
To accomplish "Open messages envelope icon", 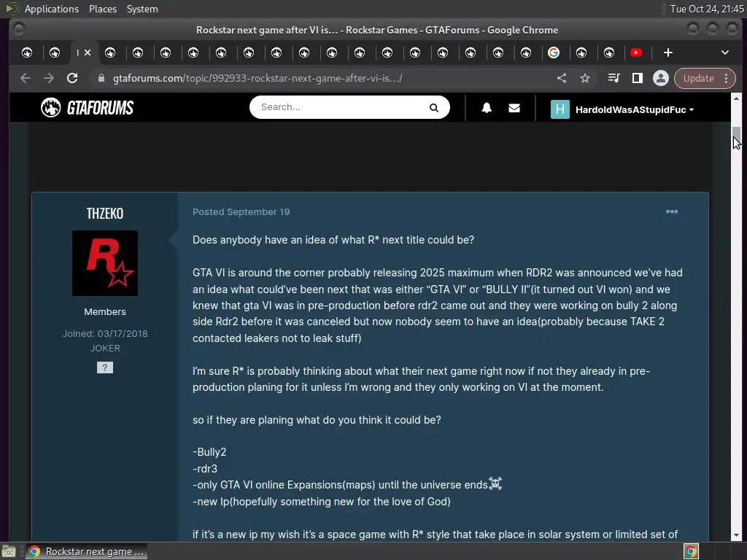I will (x=514, y=108).
